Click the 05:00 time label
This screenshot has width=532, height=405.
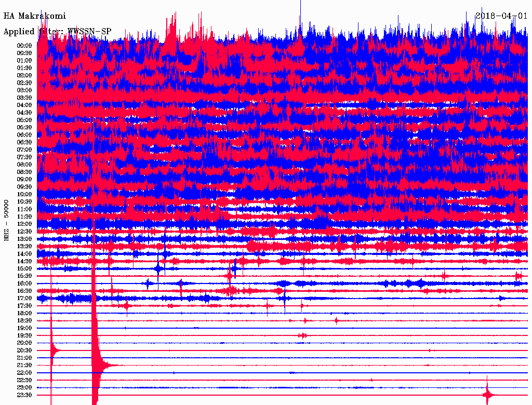click(24, 120)
